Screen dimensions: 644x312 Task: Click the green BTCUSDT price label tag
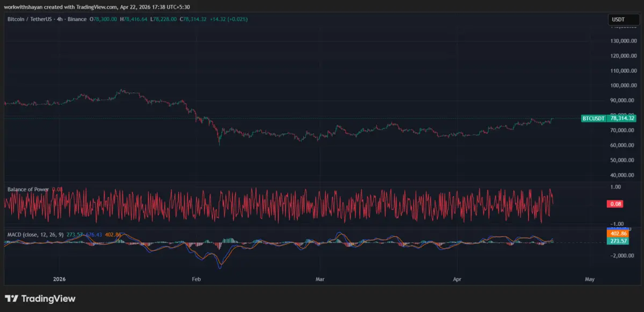click(x=594, y=118)
